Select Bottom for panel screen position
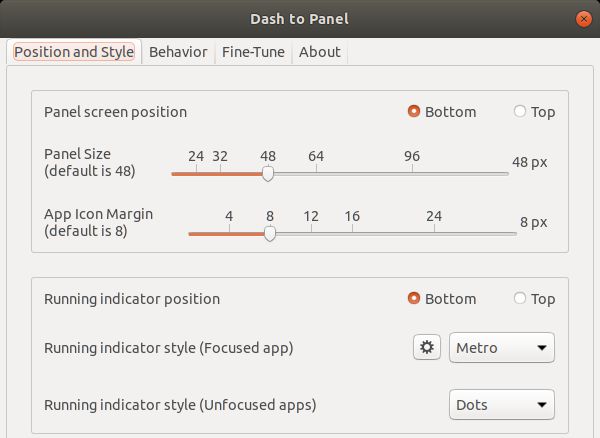The width and height of the screenshot is (600, 438). [x=442, y=112]
